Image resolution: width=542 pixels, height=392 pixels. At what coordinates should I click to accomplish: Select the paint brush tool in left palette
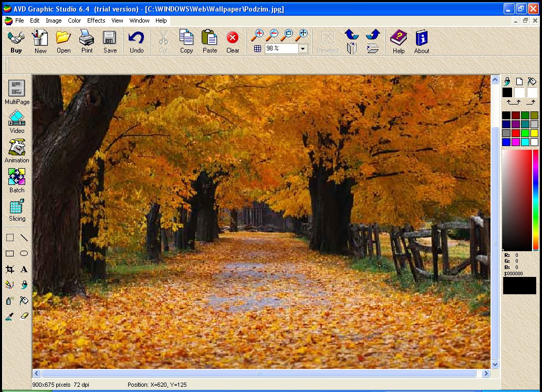pos(24,285)
